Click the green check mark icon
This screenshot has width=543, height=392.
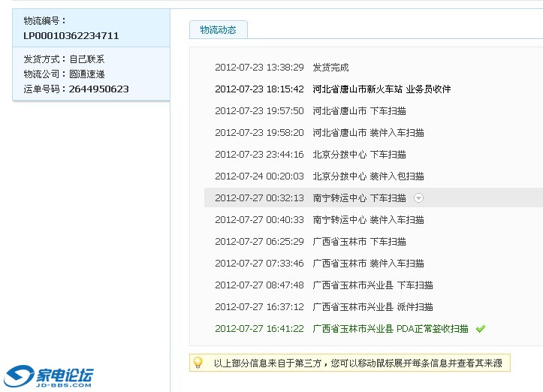(481, 329)
